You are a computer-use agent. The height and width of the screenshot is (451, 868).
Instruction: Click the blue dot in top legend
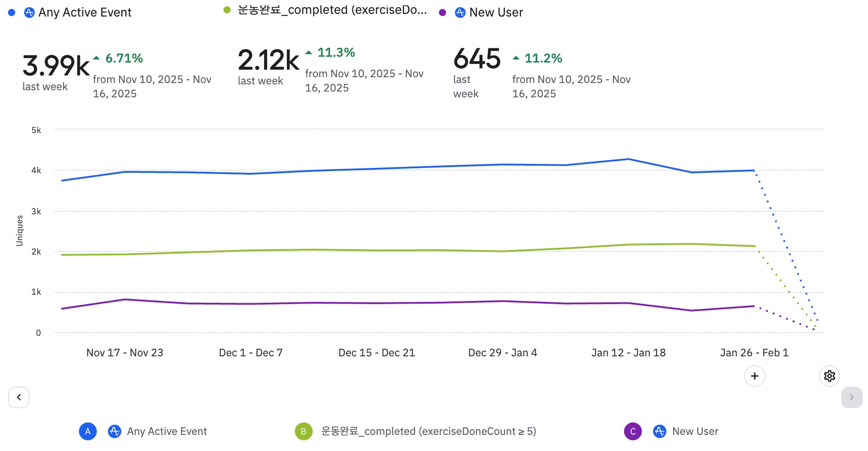click(12, 13)
